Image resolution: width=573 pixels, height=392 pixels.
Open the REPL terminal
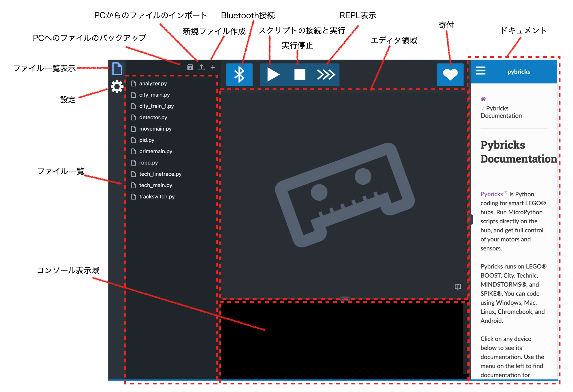pos(326,74)
